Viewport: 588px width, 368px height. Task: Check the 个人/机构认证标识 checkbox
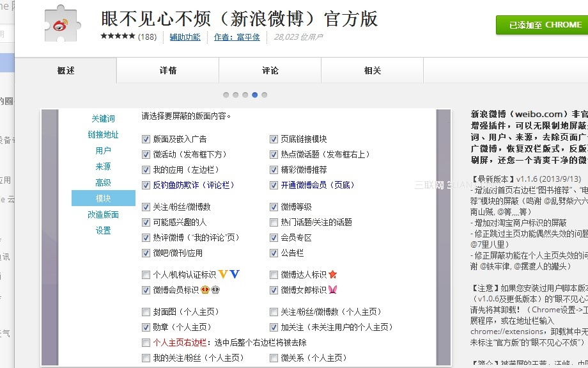coord(146,275)
